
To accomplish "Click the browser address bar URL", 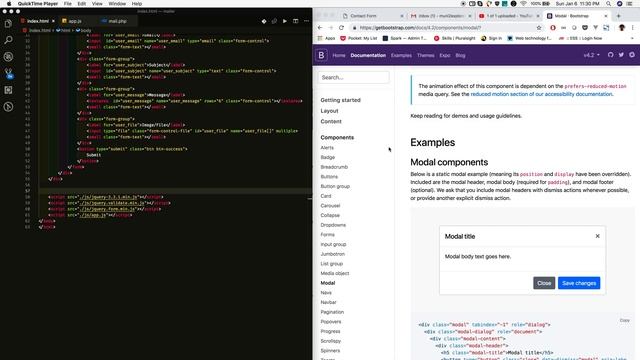I will (x=420, y=28).
